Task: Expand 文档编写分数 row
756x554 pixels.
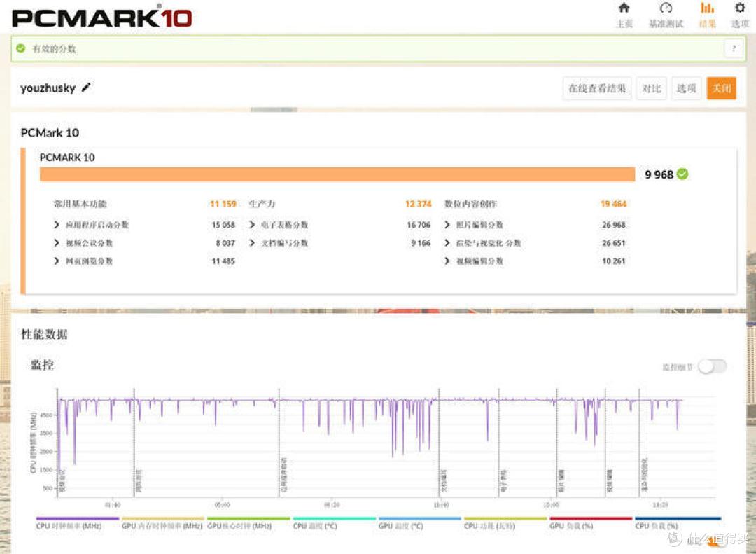Action: point(279,243)
